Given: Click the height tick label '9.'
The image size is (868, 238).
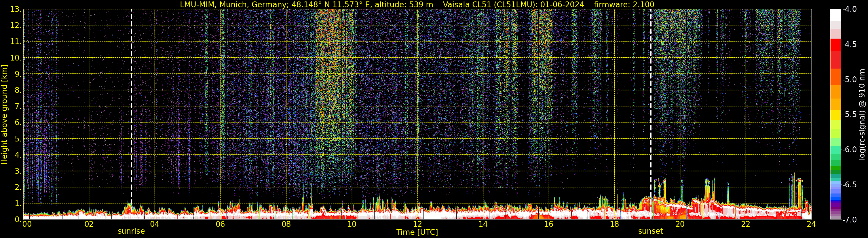Looking at the screenshot, I should [18, 74].
